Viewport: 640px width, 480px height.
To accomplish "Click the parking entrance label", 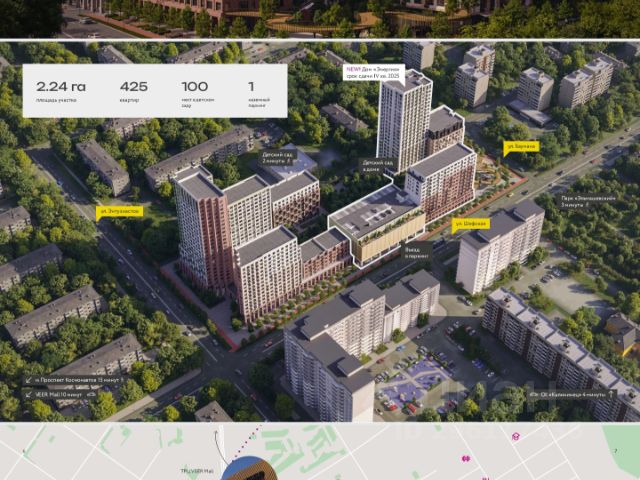I will (x=417, y=252).
